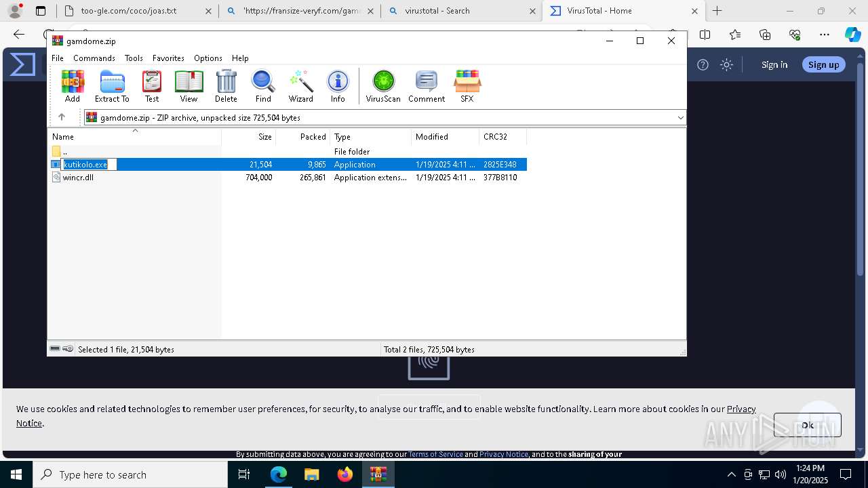Image resolution: width=868 pixels, height=488 pixels.
Task: Show hidden system tray icons
Action: [731, 474]
